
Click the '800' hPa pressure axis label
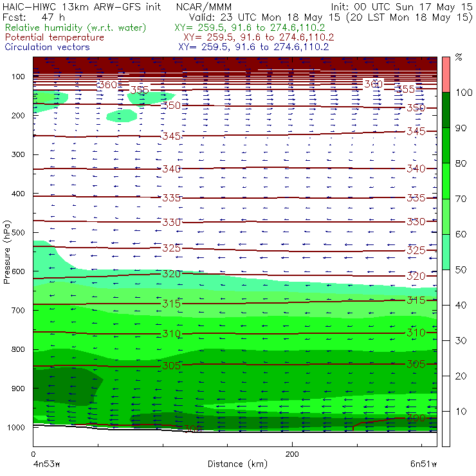(18, 349)
